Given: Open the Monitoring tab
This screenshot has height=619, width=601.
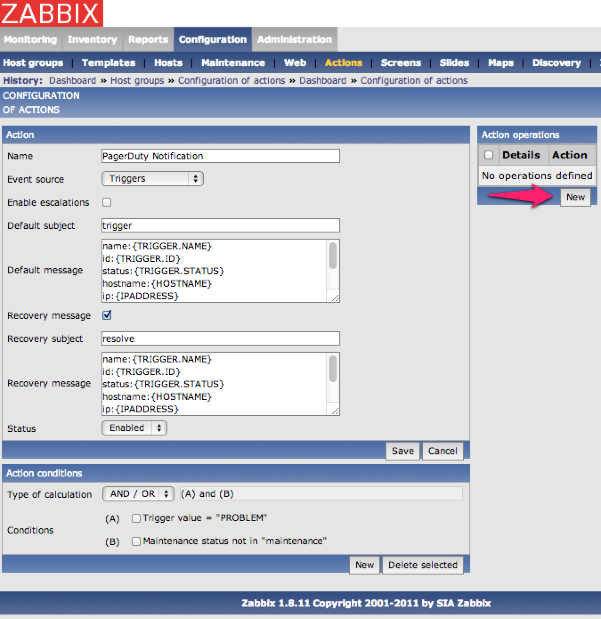Looking at the screenshot, I should (30, 40).
